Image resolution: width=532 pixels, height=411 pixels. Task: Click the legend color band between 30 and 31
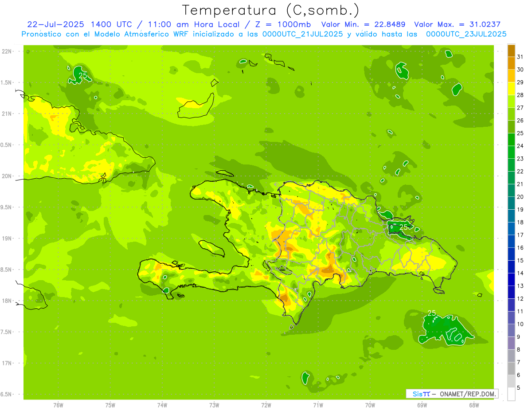click(x=511, y=63)
